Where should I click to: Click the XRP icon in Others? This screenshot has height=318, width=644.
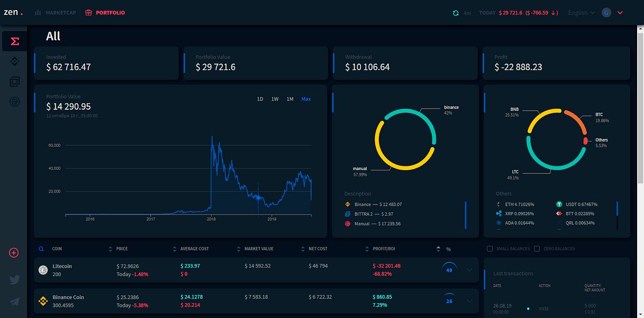pos(498,214)
